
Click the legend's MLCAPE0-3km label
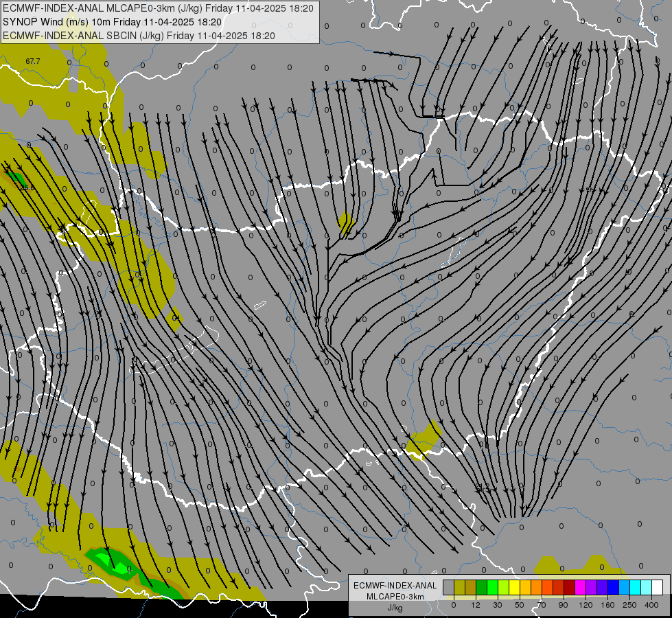[x=395, y=597]
